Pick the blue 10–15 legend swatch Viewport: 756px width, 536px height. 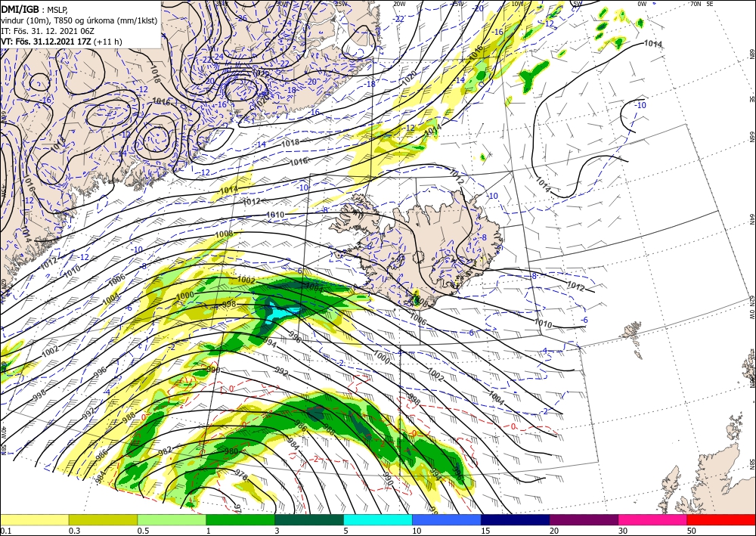[447, 519]
